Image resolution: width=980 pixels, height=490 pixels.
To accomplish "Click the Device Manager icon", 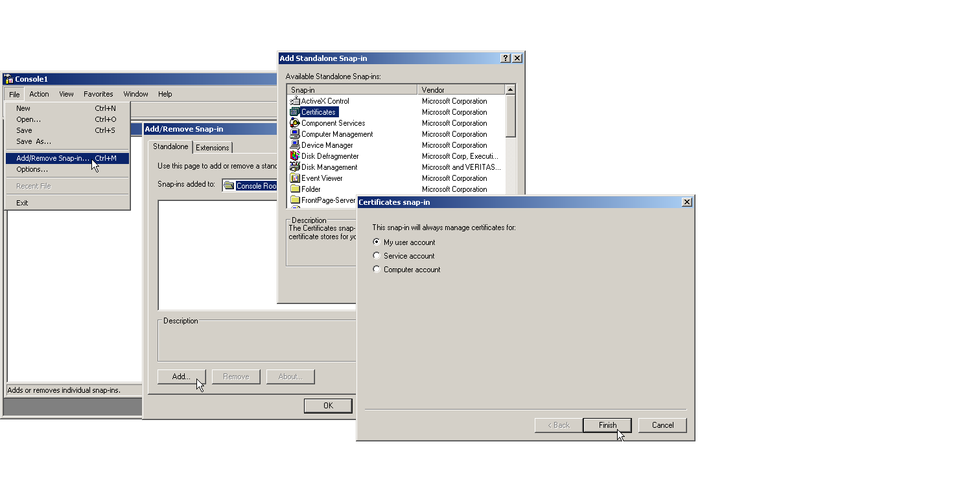I will tap(295, 145).
